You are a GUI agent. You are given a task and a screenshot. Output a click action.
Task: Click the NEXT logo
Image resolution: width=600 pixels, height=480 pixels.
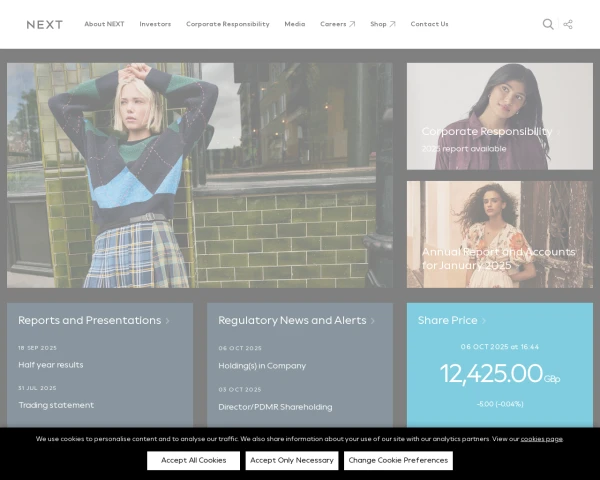coord(45,24)
